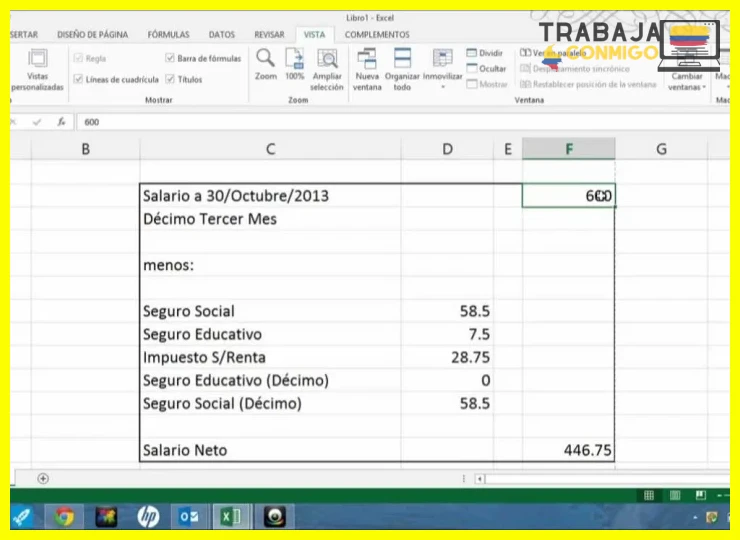Click the selected cell containing 600
Screen dimensions: 740x540
(x=569, y=195)
